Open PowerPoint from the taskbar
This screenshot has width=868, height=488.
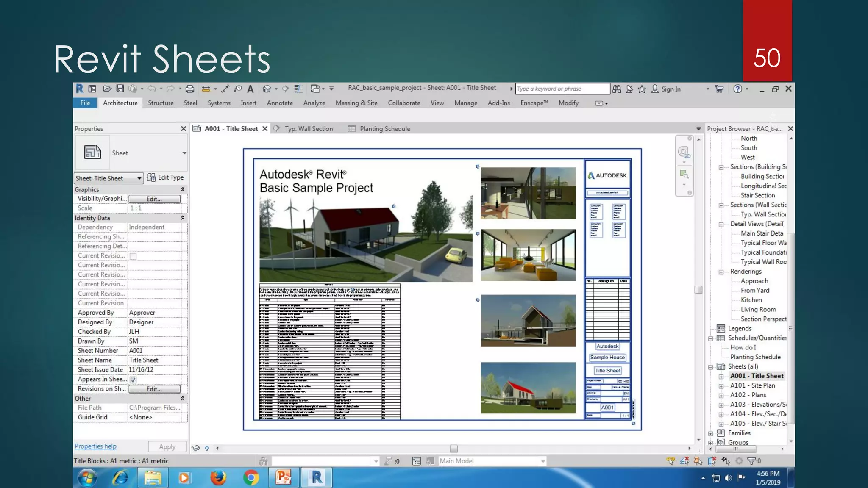(284, 477)
